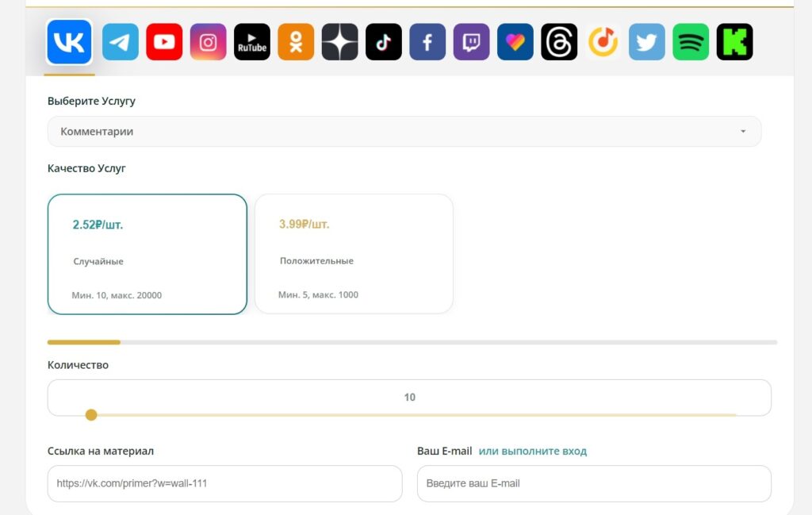Select the Facebook icon
812x515 pixels.
coord(427,42)
